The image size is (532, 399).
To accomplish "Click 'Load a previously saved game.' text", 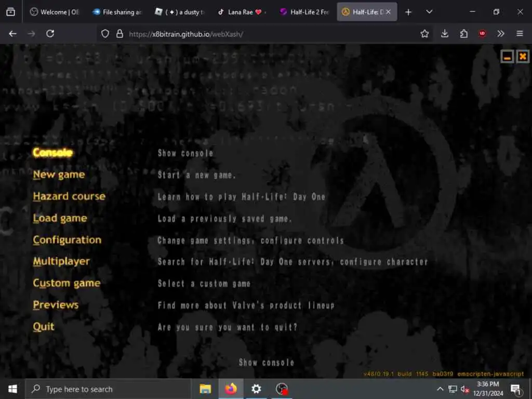I will pos(224,219).
